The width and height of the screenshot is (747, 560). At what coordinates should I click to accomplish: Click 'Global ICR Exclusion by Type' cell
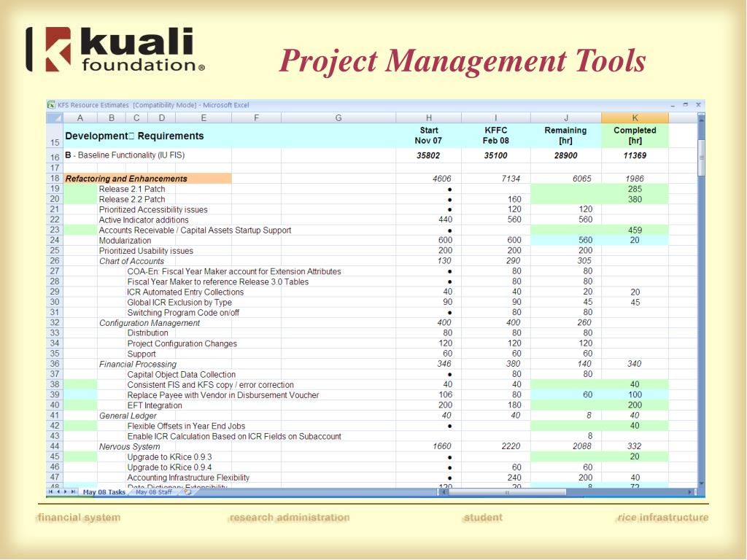click(x=179, y=303)
